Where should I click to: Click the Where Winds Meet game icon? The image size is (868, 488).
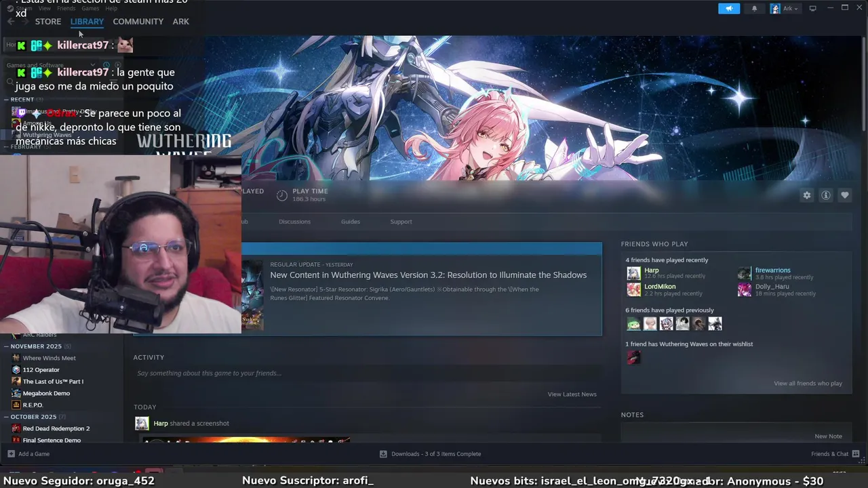point(16,358)
